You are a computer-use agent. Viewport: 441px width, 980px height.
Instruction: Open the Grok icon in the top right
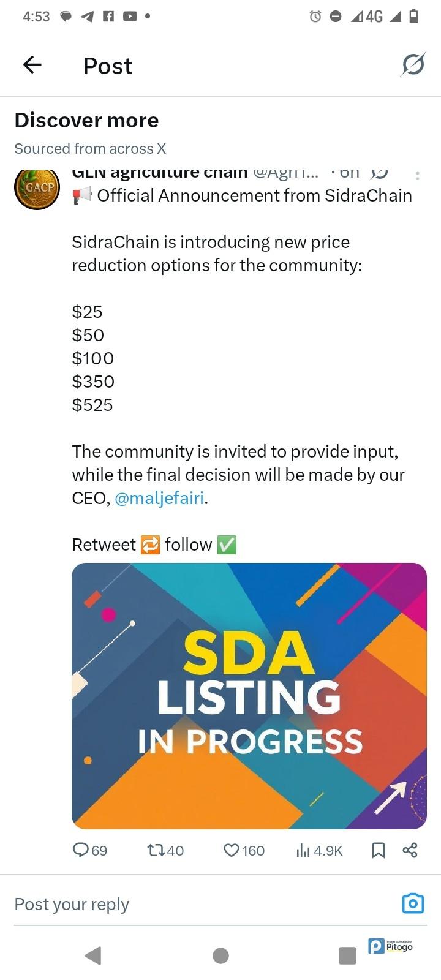click(x=413, y=64)
